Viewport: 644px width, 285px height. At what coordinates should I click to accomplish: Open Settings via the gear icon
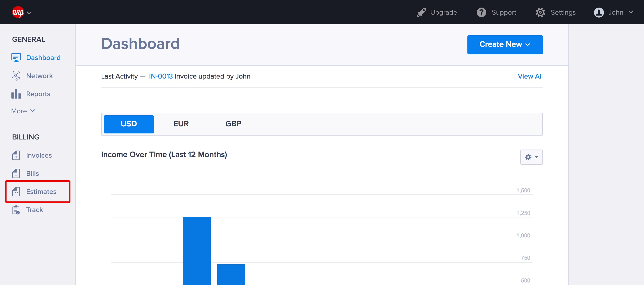[x=540, y=12]
